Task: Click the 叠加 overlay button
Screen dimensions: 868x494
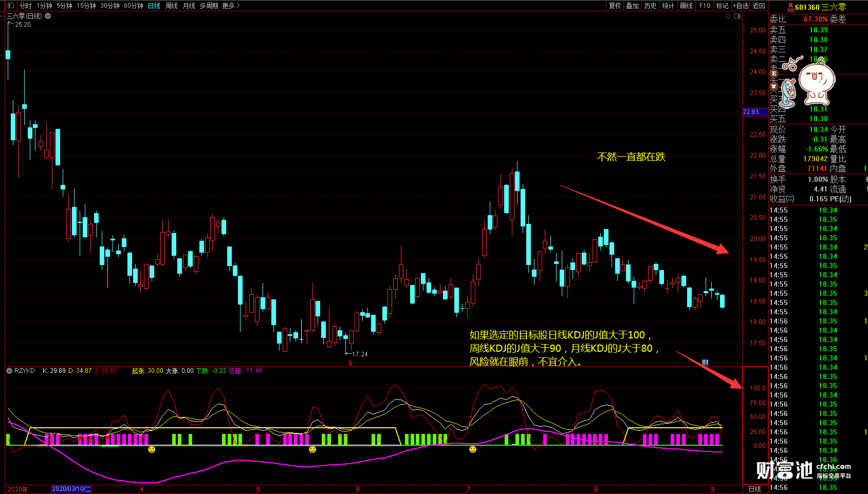Action: 632,6
